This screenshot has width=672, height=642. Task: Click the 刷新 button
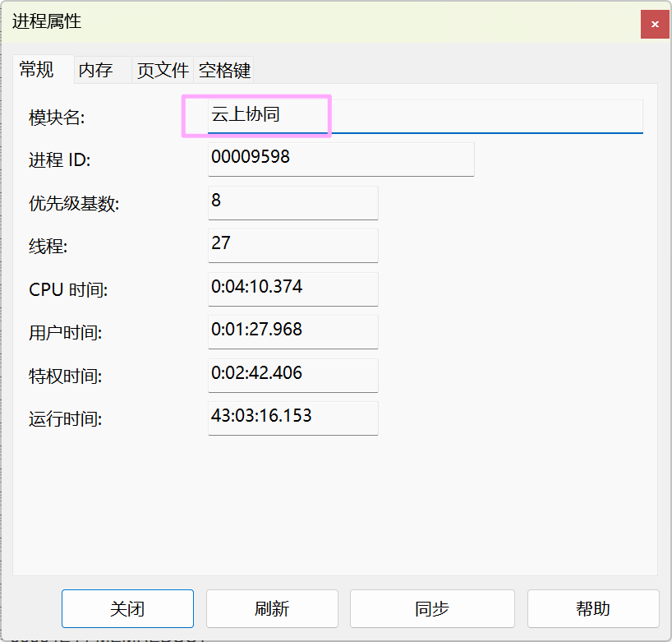coord(272,609)
